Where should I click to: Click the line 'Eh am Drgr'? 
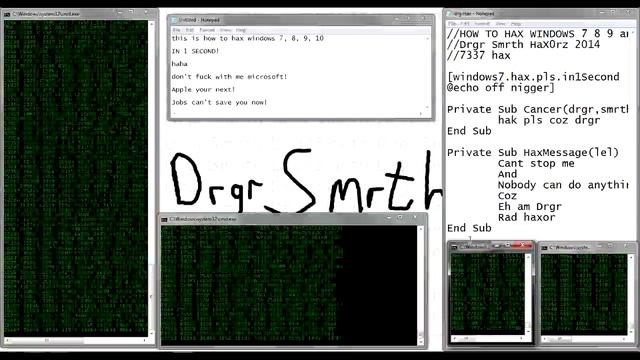coord(530,207)
